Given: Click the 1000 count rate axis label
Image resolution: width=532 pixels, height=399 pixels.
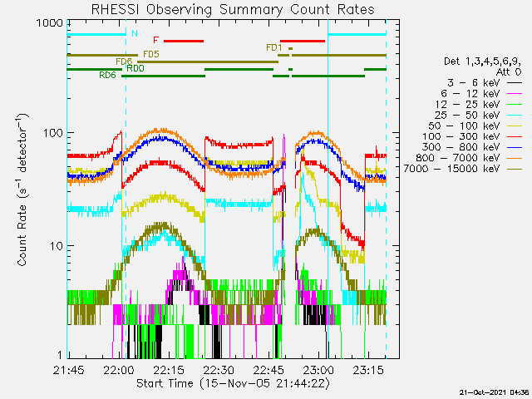Looking at the screenshot, I should pyautogui.click(x=50, y=23).
